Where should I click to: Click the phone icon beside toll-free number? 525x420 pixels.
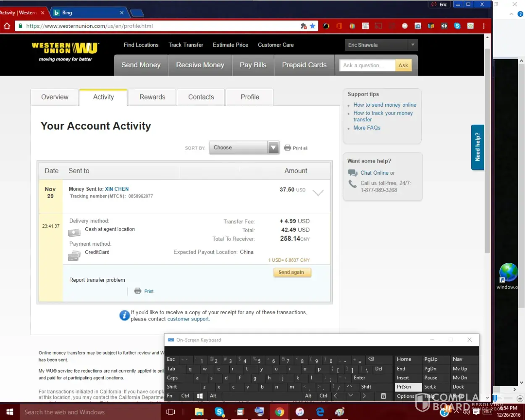click(352, 184)
